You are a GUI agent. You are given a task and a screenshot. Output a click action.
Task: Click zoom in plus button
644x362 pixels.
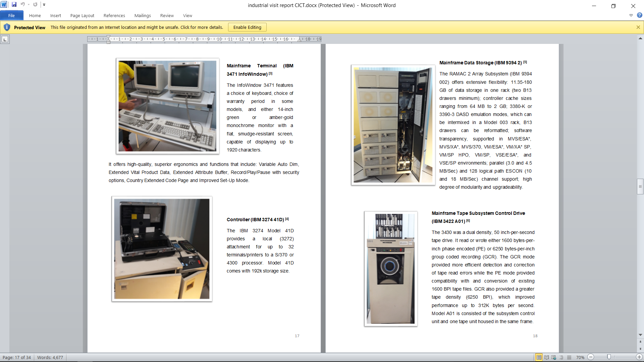point(639,357)
